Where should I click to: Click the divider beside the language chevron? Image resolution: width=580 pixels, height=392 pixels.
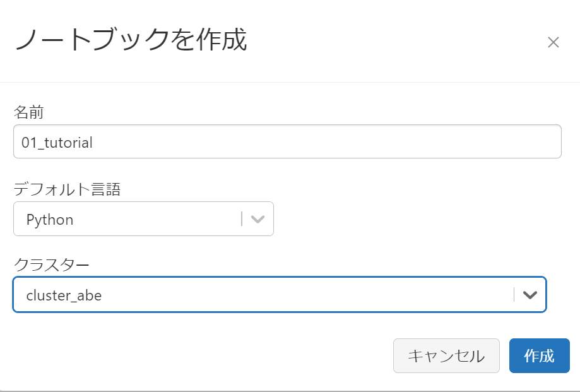(x=242, y=219)
